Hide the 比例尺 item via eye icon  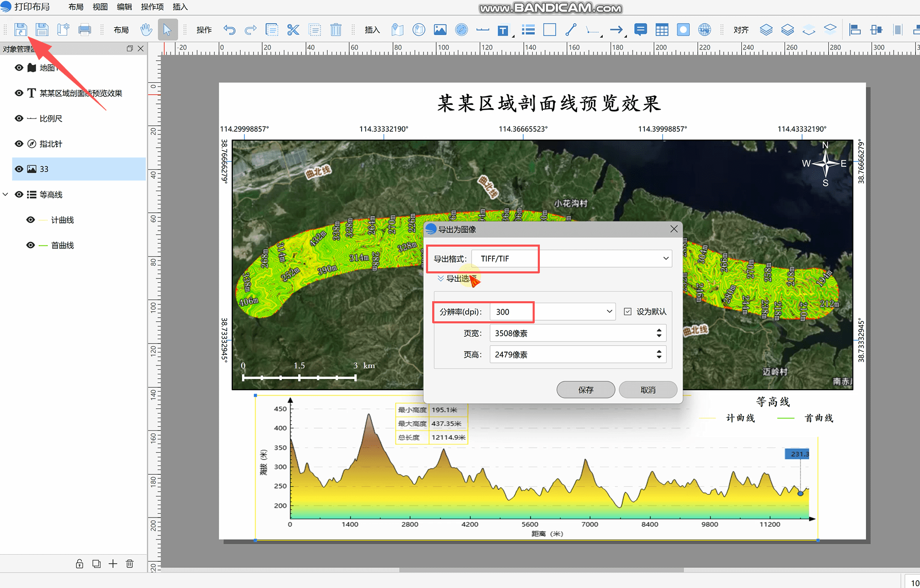19,118
